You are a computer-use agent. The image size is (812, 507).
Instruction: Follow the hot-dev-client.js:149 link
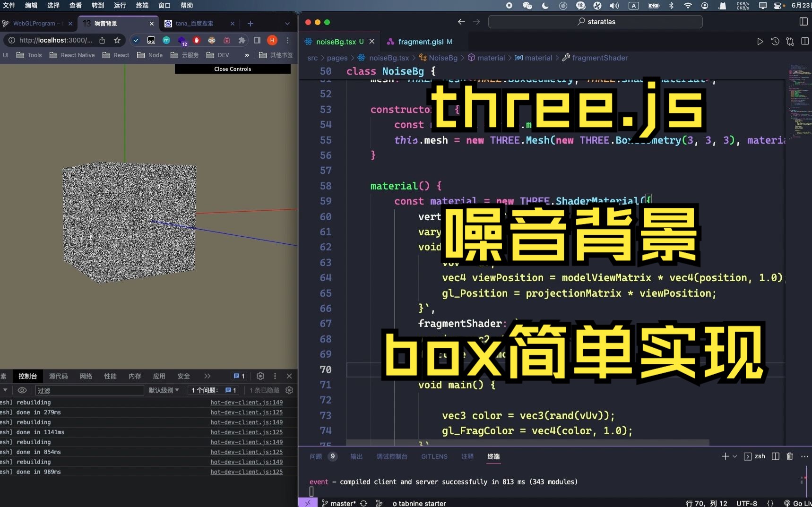tap(246, 403)
